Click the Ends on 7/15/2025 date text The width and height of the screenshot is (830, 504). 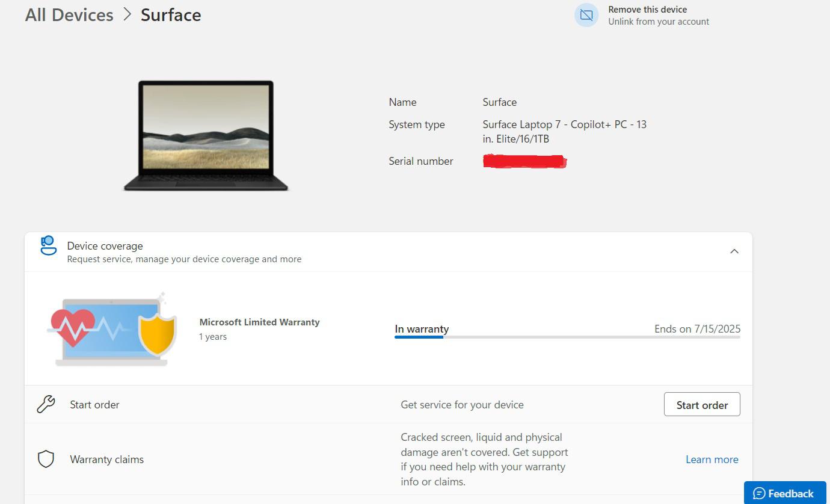pos(697,329)
